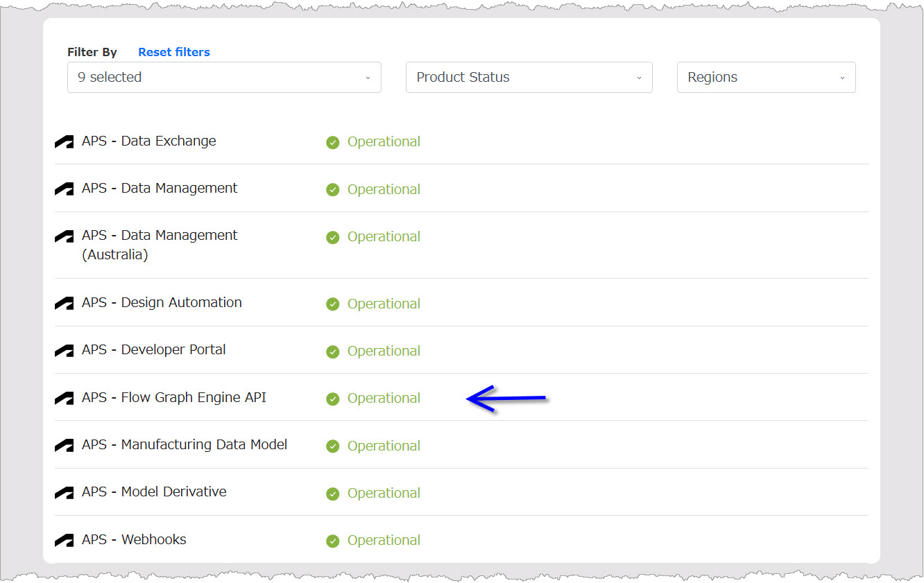Click the logo icon on the APS - Webhooks row

click(64, 539)
